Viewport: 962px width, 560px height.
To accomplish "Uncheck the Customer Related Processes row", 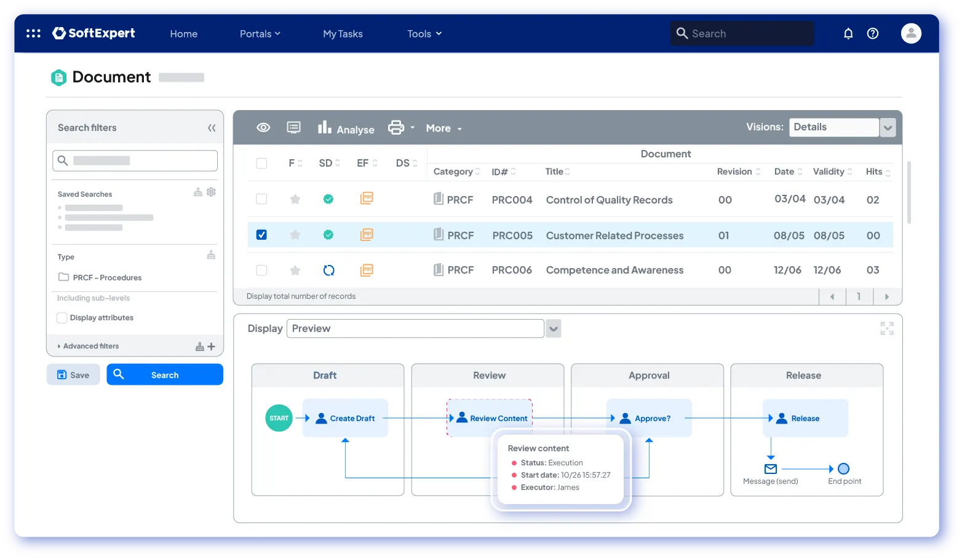I will click(261, 235).
